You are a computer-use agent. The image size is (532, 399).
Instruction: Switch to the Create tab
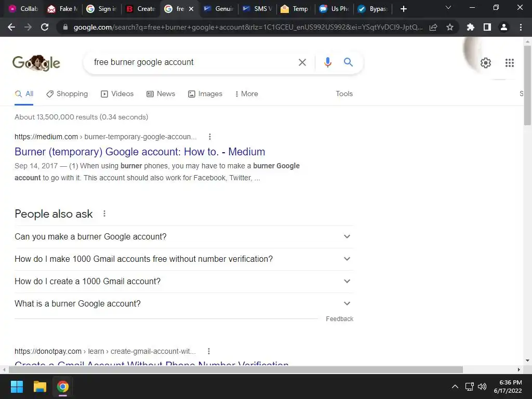click(140, 9)
